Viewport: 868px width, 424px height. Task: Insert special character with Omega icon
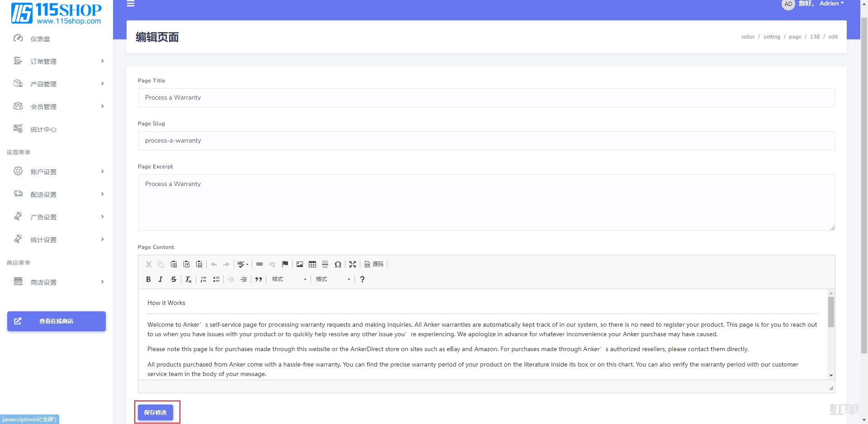[x=338, y=264]
